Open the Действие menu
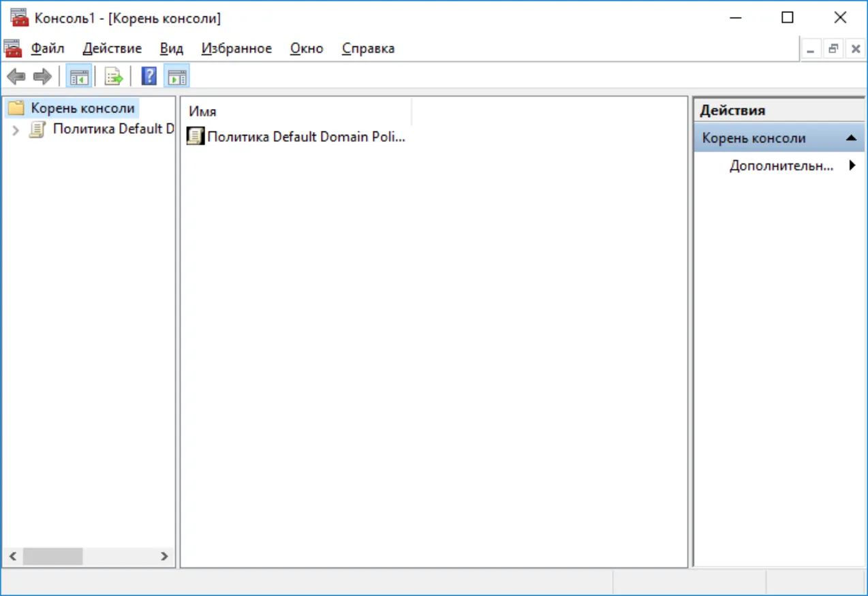Viewport: 868px width, 596px height. click(112, 48)
